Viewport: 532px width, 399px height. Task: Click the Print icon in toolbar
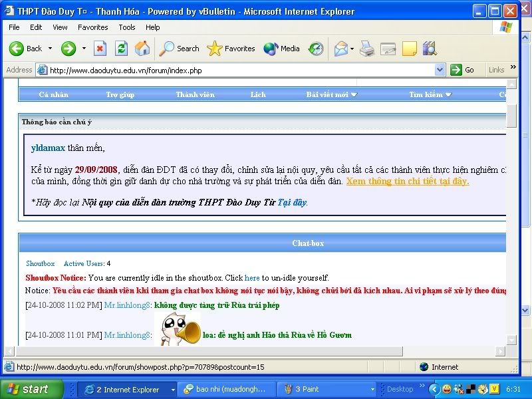[367, 49]
